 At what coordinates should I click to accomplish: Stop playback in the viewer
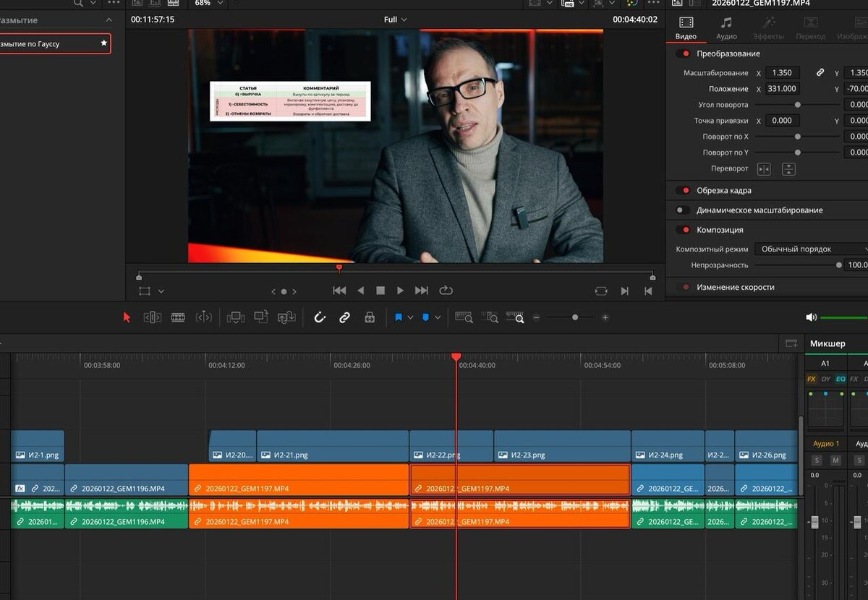click(380, 291)
